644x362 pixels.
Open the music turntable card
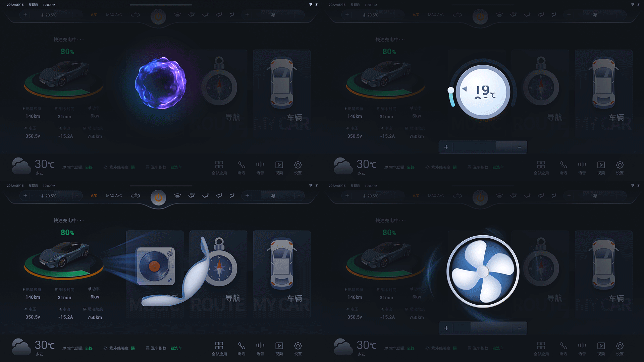(155, 274)
